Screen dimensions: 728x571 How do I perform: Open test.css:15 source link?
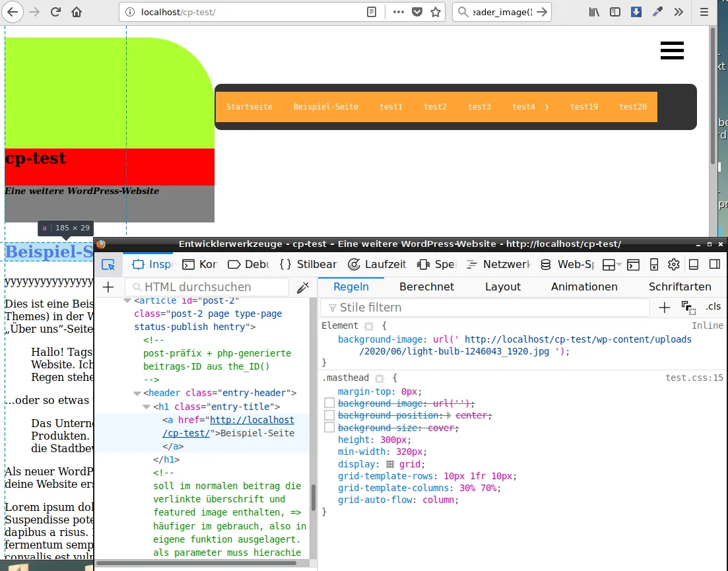tap(694, 378)
